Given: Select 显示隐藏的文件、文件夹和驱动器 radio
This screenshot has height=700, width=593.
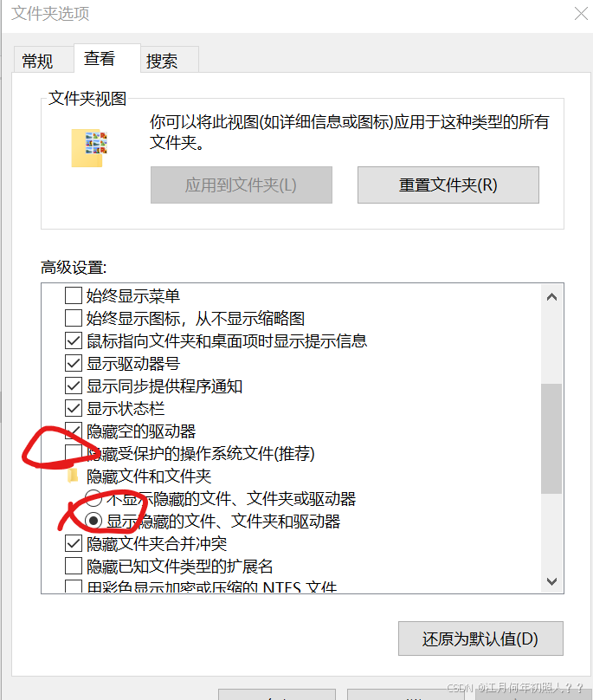Looking at the screenshot, I should tap(93, 521).
